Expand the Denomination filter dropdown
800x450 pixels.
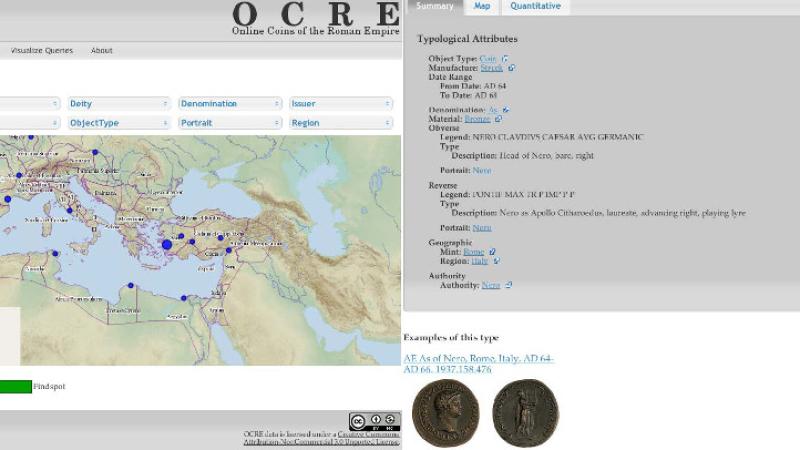230,104
